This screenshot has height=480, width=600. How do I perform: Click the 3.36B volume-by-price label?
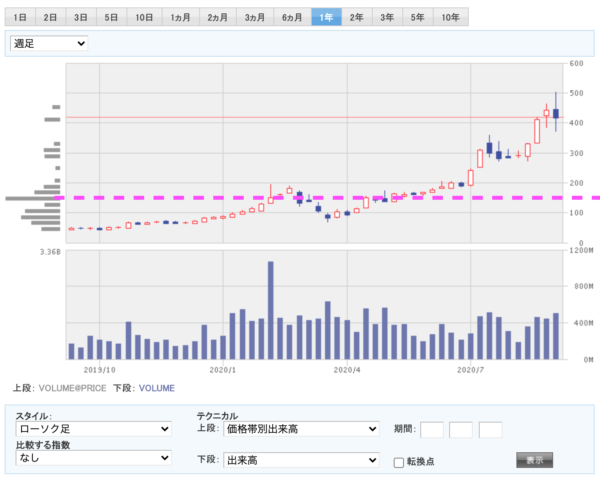50,252
